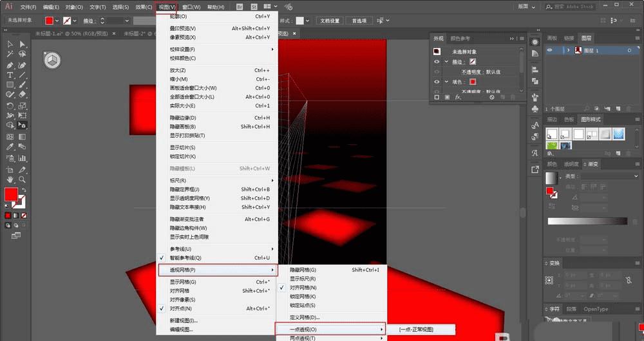This screenshot has height=341, width=644.
Task: Open the 窗口(W) menu
Action: (x=191, y=7)
